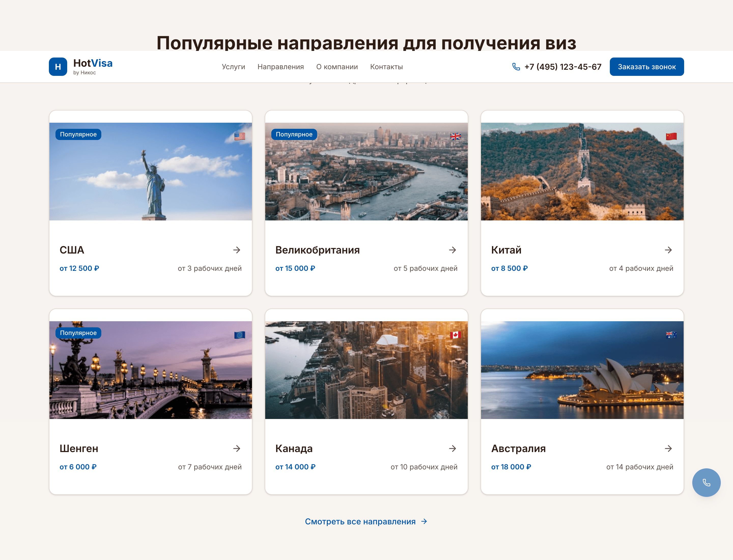733x560 pixels.
Task: Click the arrow icon on the Шенген card
Action: point(237,448)
